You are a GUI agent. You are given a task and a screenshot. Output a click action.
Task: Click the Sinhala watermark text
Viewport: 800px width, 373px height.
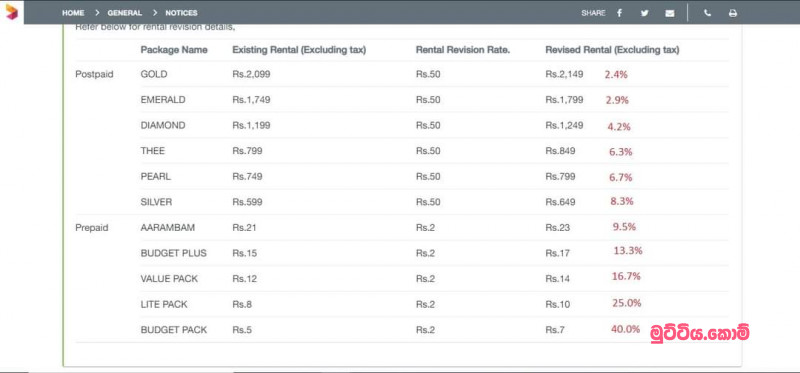click(x=700, y=333)
